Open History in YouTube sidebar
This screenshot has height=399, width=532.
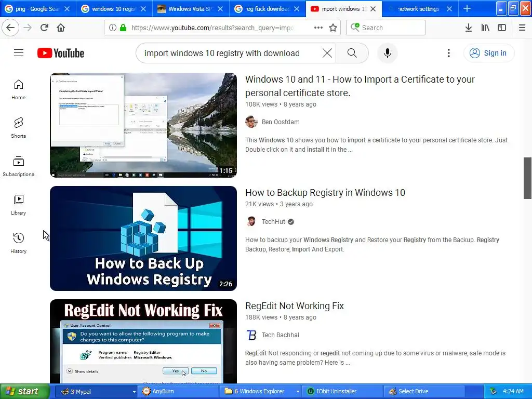pyautogui.click(x=19, y=243)
